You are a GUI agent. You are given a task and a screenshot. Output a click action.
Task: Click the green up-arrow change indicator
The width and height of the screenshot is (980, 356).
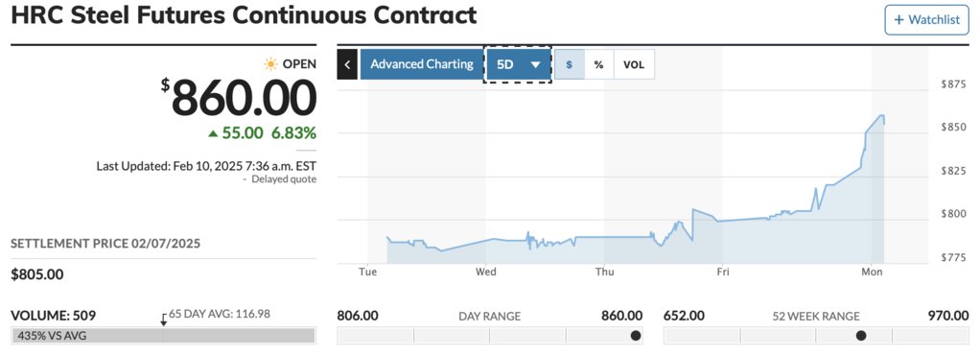213,133
